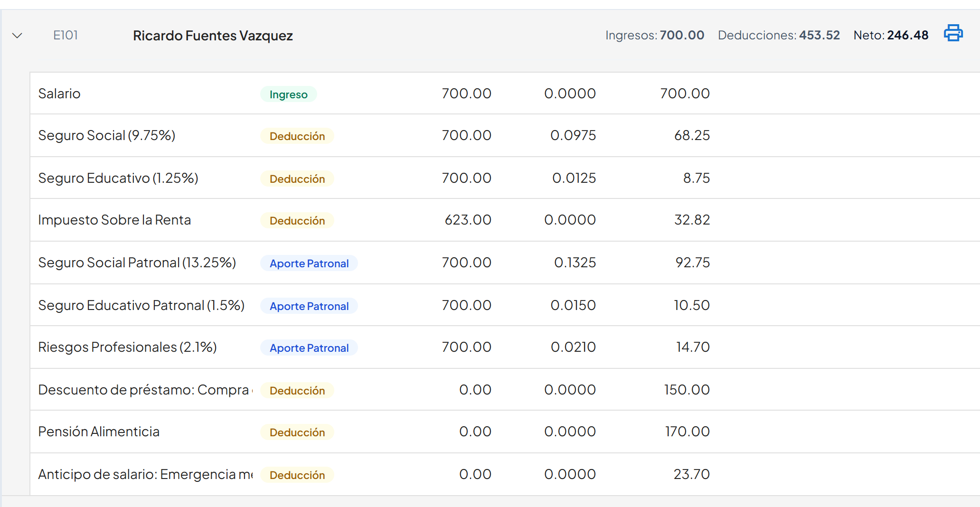Click the Aporte Patronal badge for Seguro Social Patronal
Image resolution: width=980 pixels, height=507 pixels.
309,263
